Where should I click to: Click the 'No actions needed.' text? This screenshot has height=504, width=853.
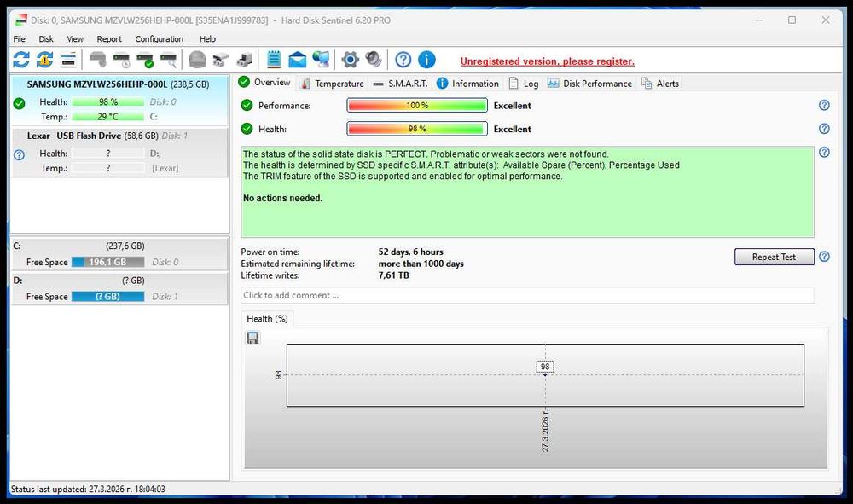(x=283, y=199)
